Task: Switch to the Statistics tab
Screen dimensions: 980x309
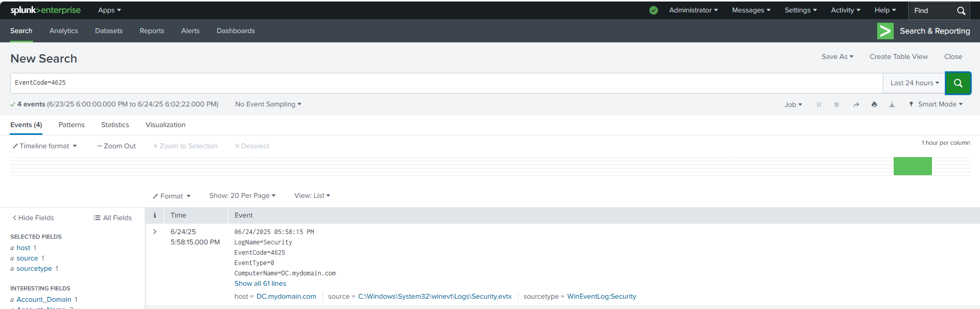Action: click(x=115, y=125)
